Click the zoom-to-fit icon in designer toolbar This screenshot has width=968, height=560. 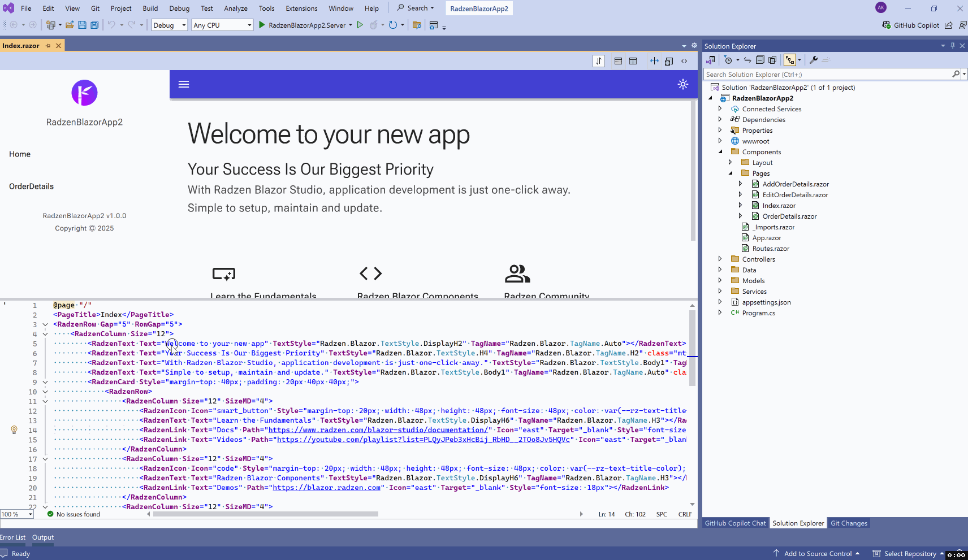coord(669,61)
